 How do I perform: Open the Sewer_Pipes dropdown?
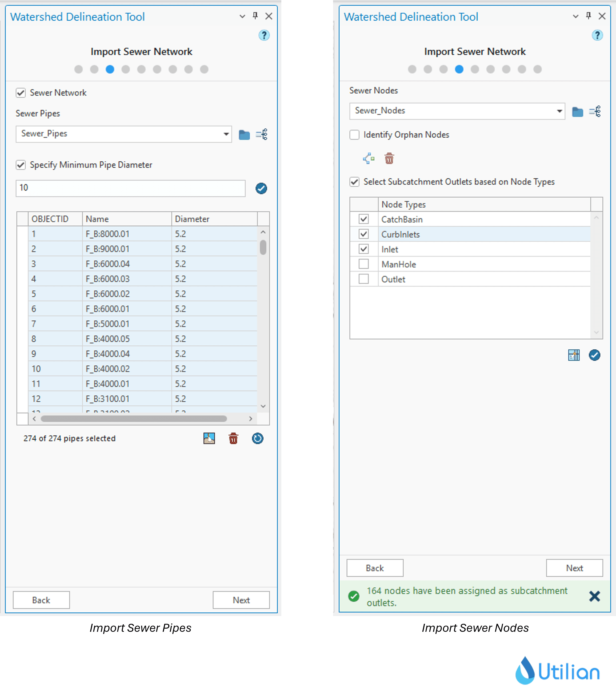coord(226,134)
